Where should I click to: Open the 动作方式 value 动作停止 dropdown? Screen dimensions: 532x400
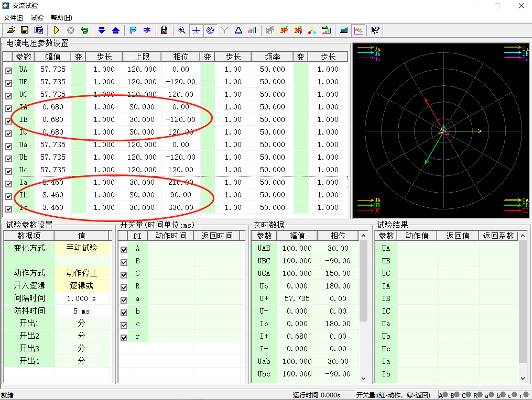(x=81, y=273)
